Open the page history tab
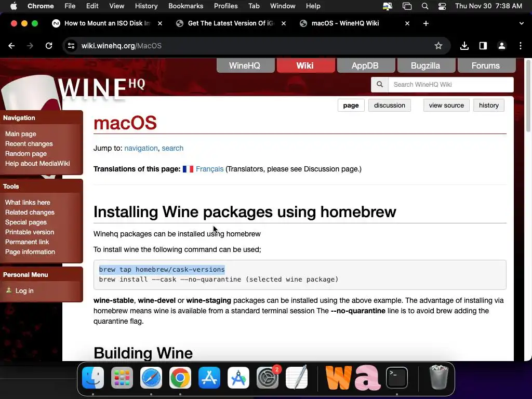 488,105
